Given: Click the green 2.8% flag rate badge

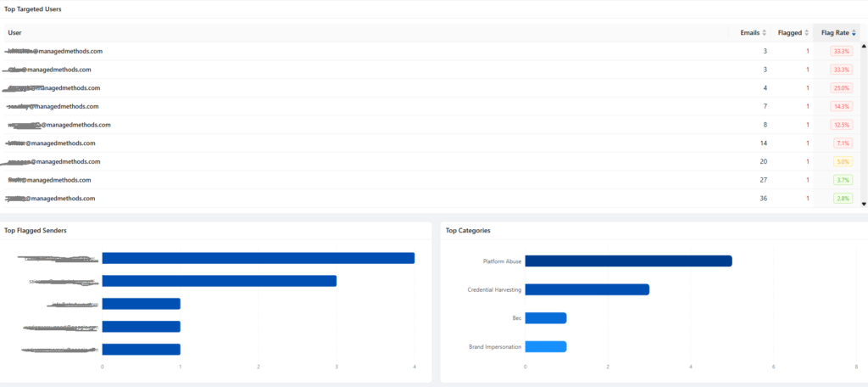Looking at the screenshot, I should tap(843, 199).
